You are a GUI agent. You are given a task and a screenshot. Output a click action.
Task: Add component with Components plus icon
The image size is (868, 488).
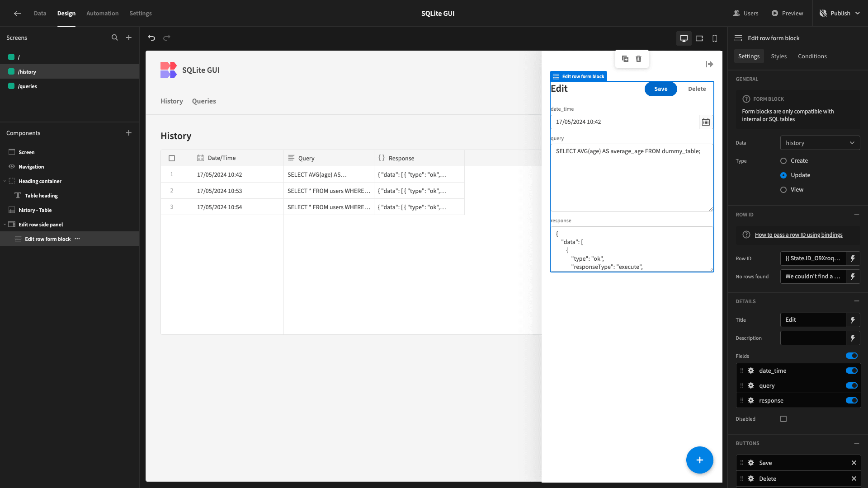(x=129, y=133)
